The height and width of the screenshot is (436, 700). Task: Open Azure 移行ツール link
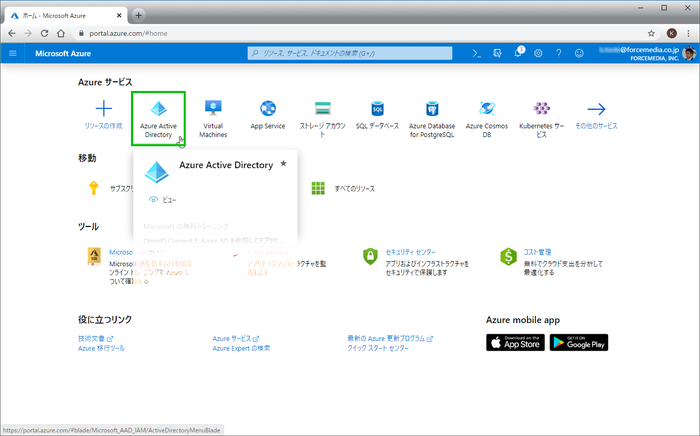101,348
